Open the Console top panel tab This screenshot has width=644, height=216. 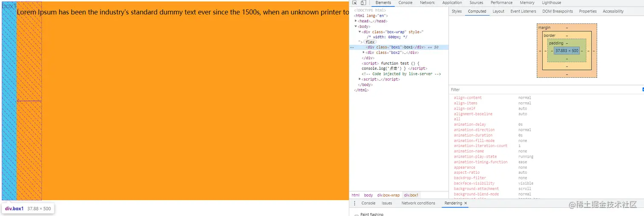[x=405, y=3]
